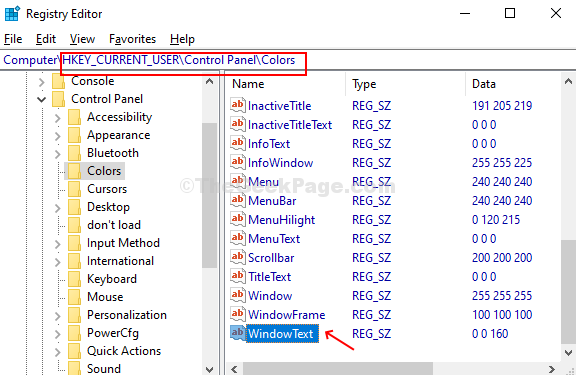Viewport: 576px width, 375px height.
Task: Click data value 255 255 225
Action: [502, 163]
